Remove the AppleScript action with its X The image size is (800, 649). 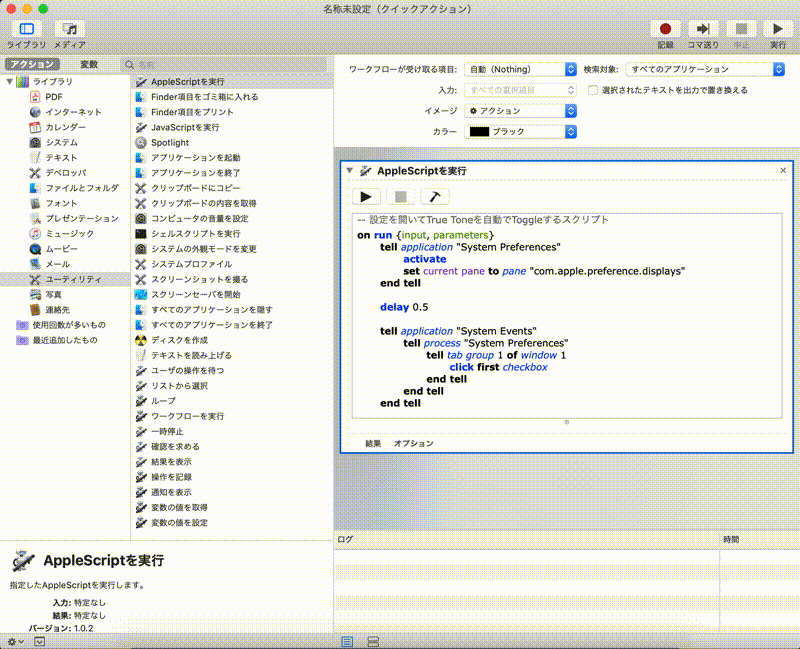pos(783,170)
